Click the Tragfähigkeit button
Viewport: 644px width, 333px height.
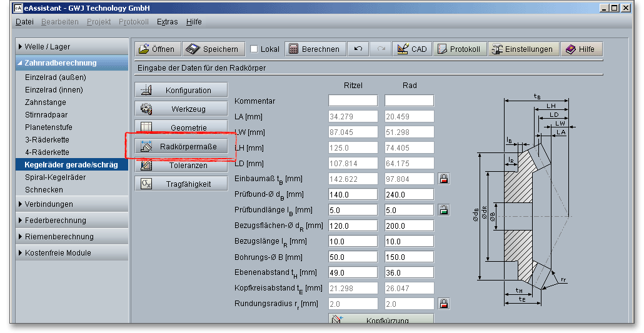181,184
